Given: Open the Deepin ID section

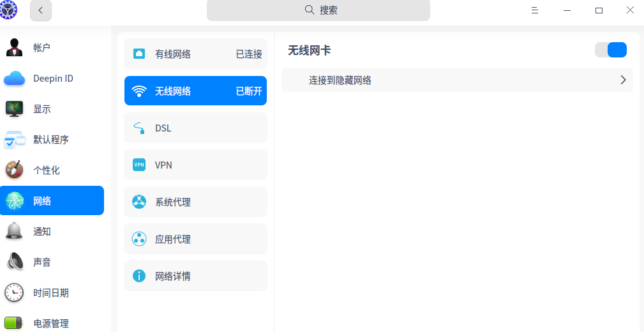Looking at the screenshot, I should tap(52, 78).
